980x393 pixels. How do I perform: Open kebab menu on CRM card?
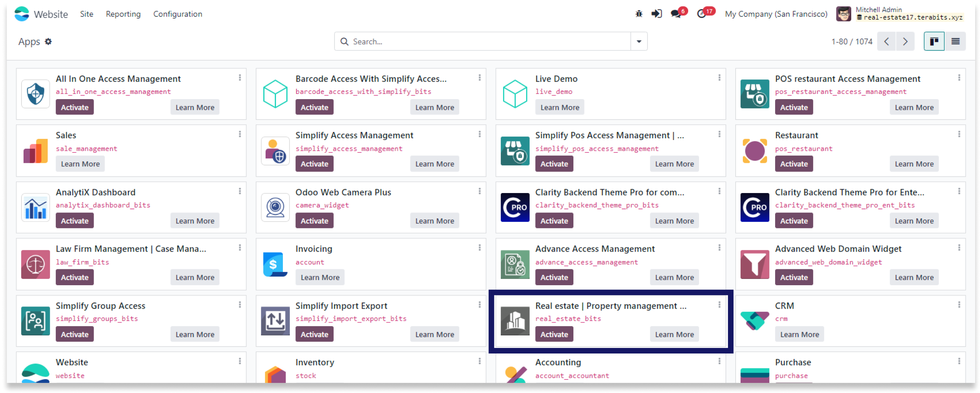959,305
